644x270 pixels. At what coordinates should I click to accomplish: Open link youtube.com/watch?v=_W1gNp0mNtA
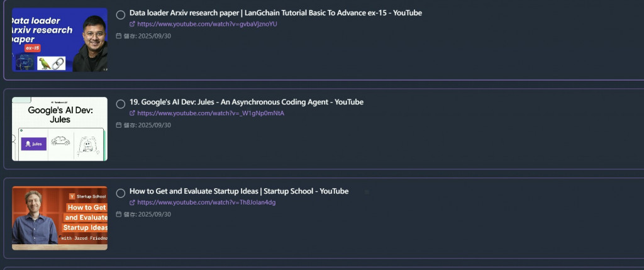211,113
